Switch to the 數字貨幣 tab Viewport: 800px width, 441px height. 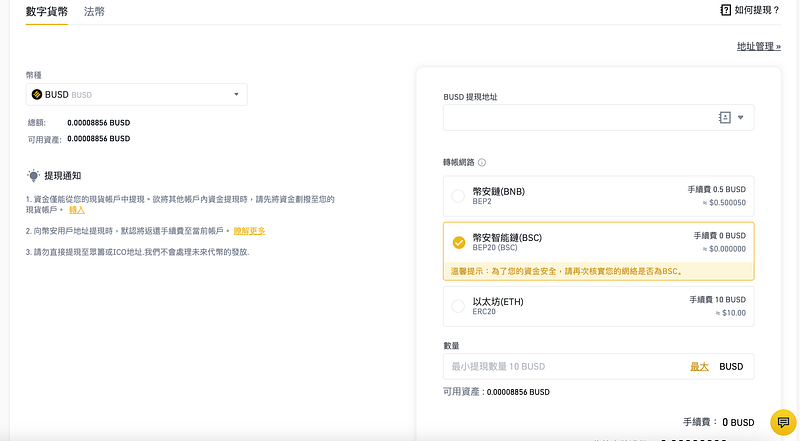click(46, 11)
